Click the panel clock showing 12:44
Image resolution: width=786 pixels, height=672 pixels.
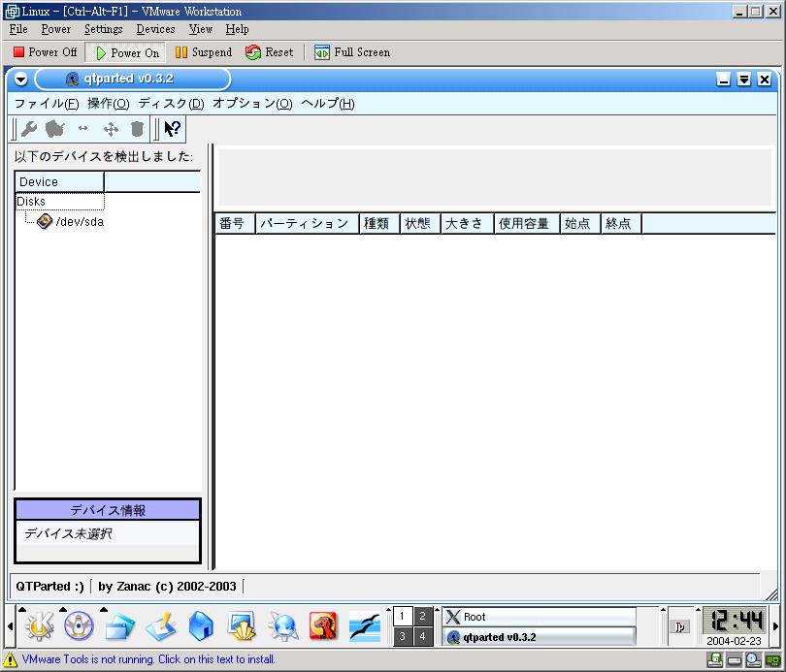click(734, 622)
